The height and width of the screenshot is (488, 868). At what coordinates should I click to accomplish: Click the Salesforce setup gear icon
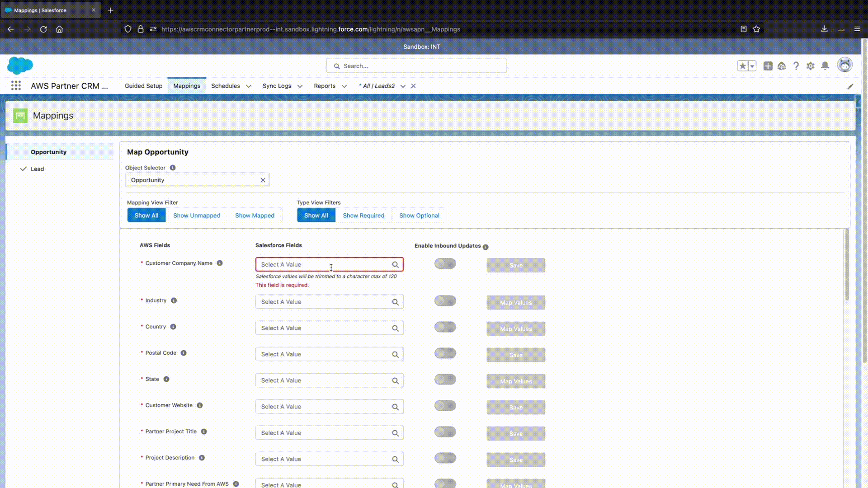(x=811, y=66)
